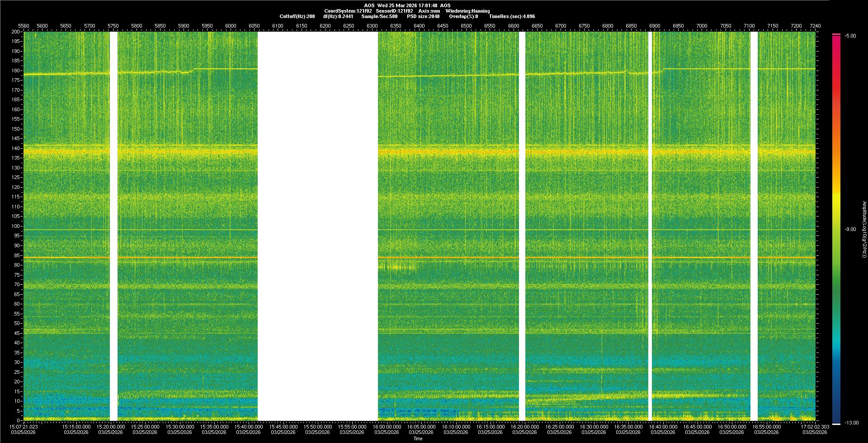Click the -5.00 marker atop the colorbar
This screenshot has height=443, width=868.
pos(850,36)
